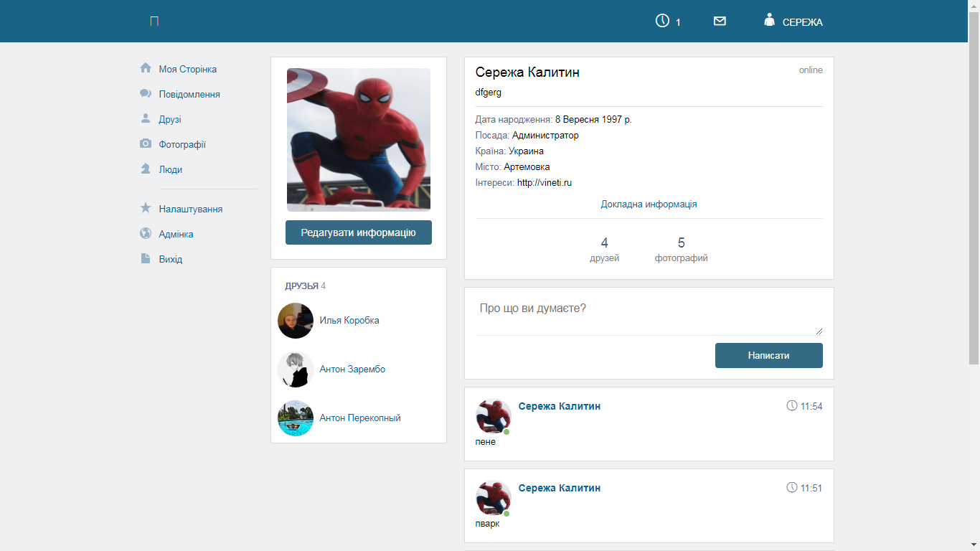The image size is (980, 551).
Task: Click the Редагувати информацію button
Action: coord(359,232)
